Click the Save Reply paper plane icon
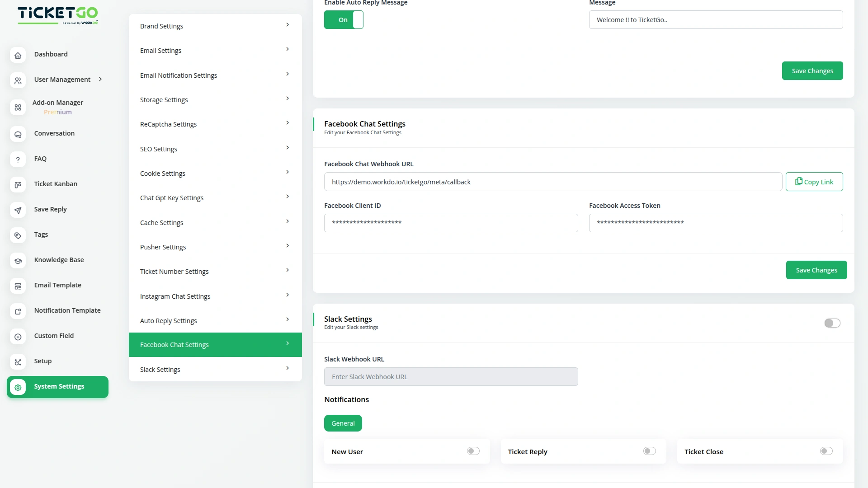The width and height of the screenshot is (868, 488). click(18, 210)
